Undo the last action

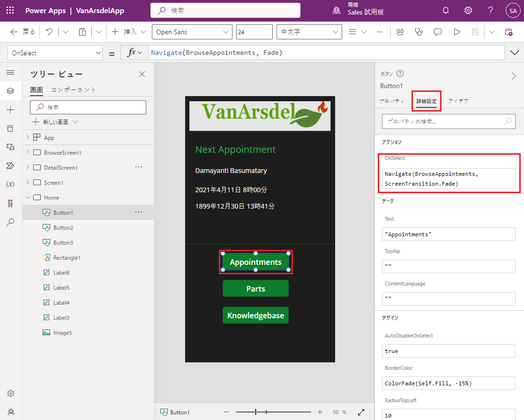pos(49,32)
